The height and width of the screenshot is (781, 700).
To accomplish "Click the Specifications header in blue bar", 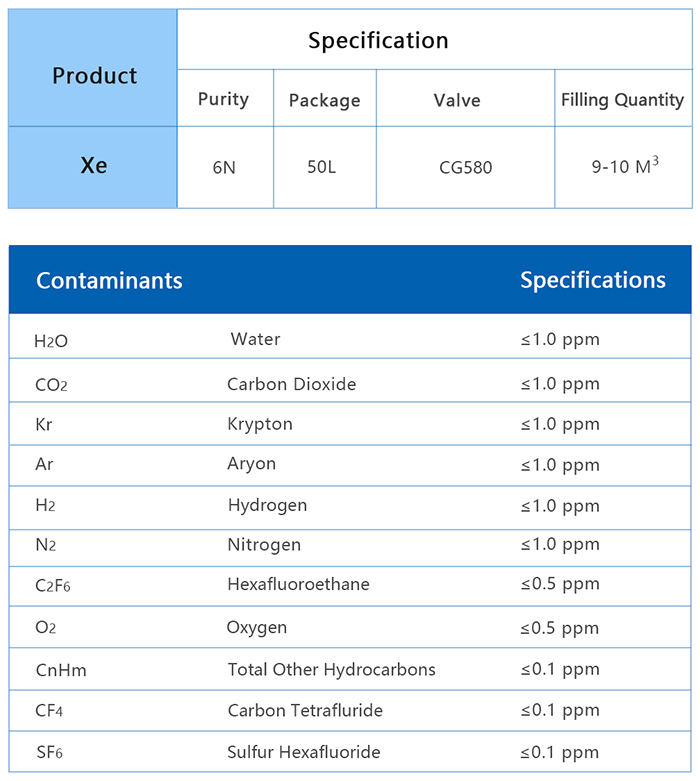I will 592,280.
